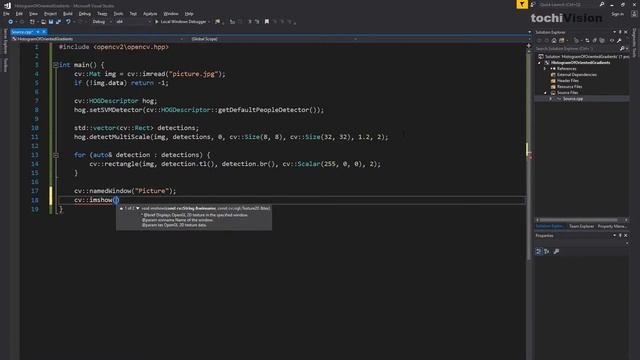The width and height of the screenshot is (640, 360).
Task: Click the Alphabetical sort icon in Properties
Action: pyautogui.click(x=547, y=251)
